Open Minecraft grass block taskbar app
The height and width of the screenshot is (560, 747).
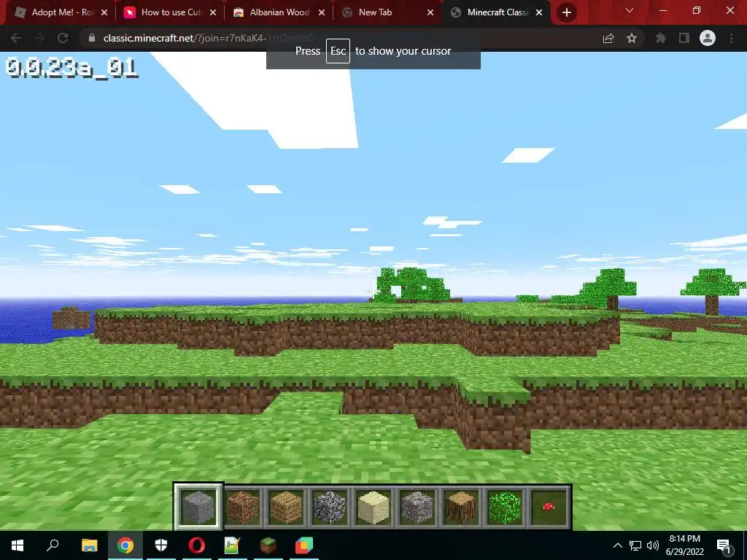click(x=268, y=545)
